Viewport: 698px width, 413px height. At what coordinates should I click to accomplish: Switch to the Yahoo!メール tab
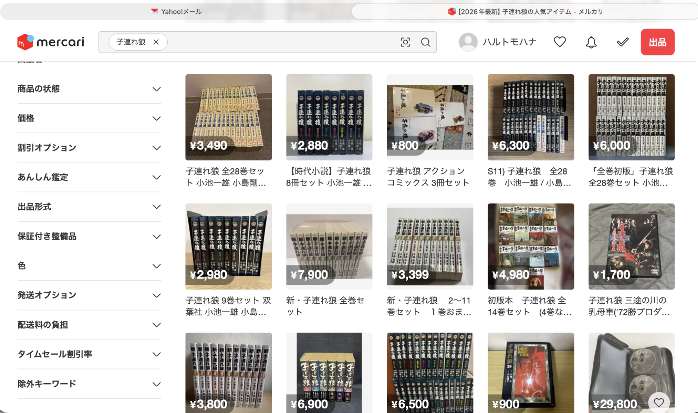tap(176, 12)
